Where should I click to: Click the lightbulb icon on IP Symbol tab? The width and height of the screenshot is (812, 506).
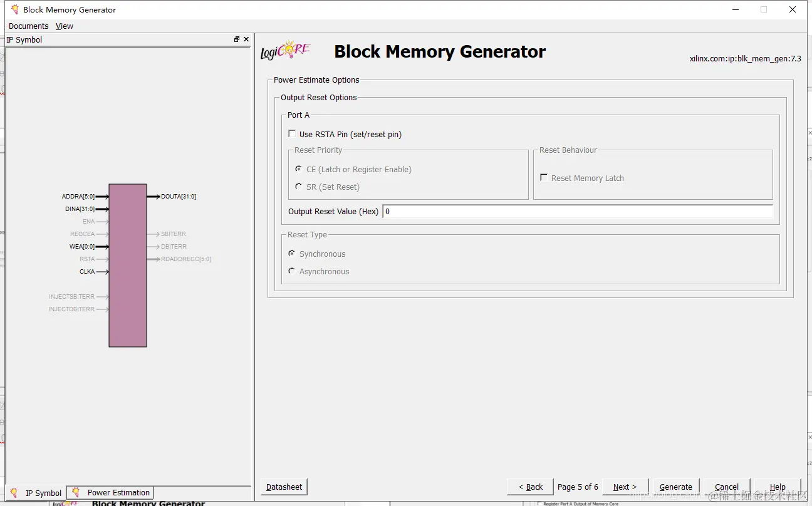tap(14, 493)
